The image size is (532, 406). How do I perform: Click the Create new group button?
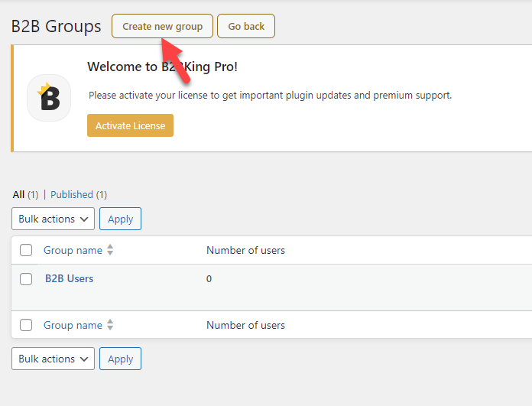click(162, 26)
